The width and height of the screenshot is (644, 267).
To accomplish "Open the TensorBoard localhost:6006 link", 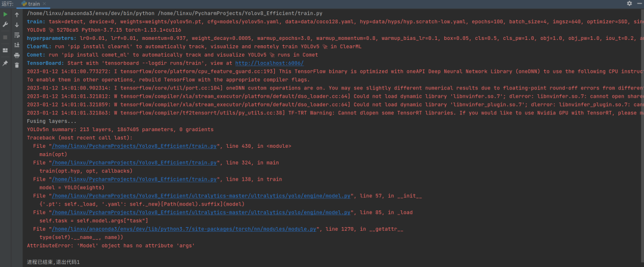I will pos(269,63).
